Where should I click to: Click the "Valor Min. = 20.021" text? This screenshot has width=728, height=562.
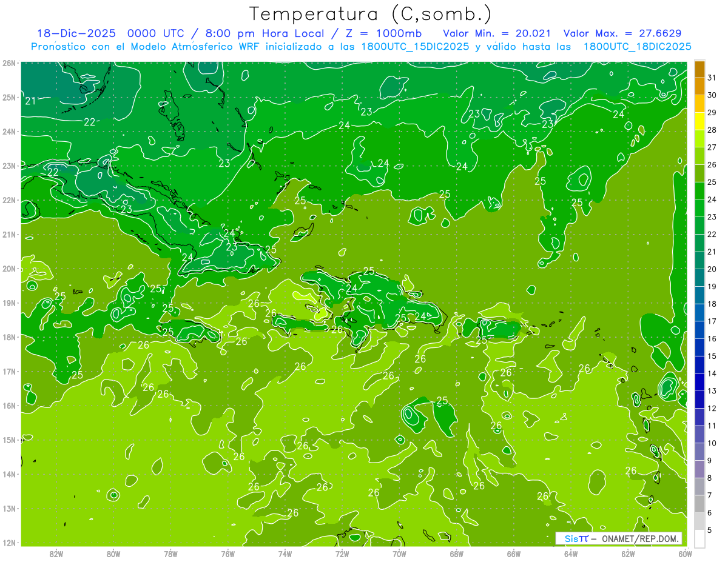497,33
